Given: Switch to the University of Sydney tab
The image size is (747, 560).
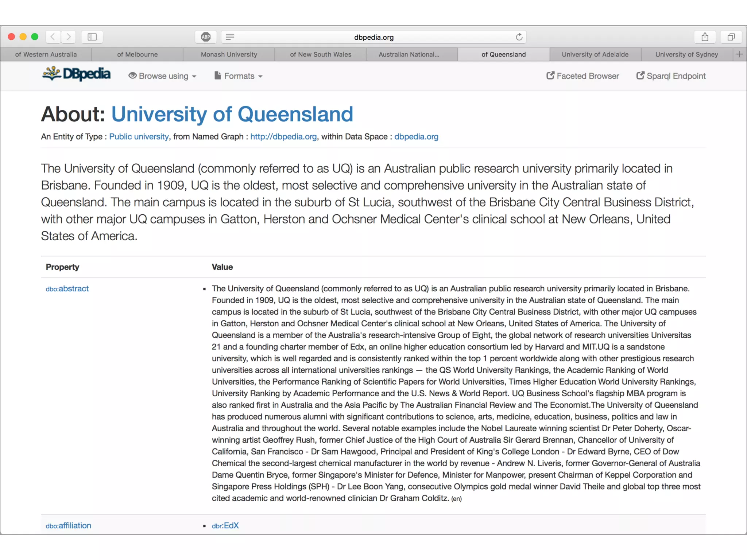Looking at the screenshot, I should click(x=686, y=54).
